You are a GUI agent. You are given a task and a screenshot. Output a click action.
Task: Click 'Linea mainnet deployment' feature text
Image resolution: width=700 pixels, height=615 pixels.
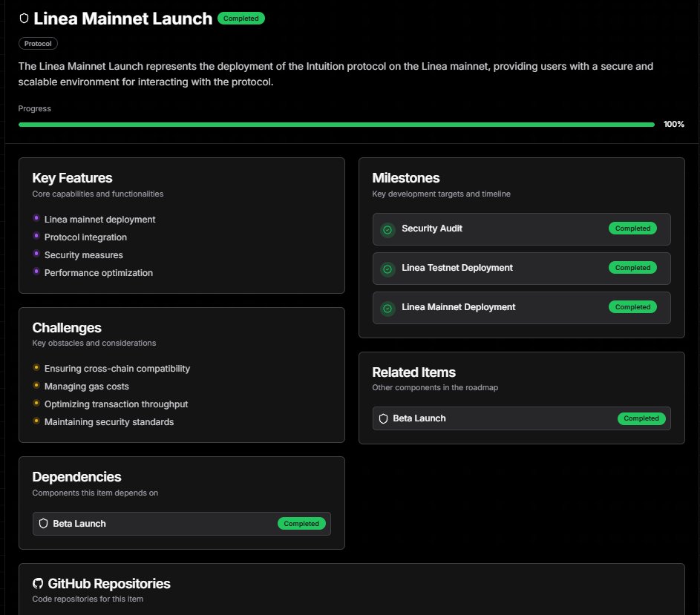tap(100, 219)
